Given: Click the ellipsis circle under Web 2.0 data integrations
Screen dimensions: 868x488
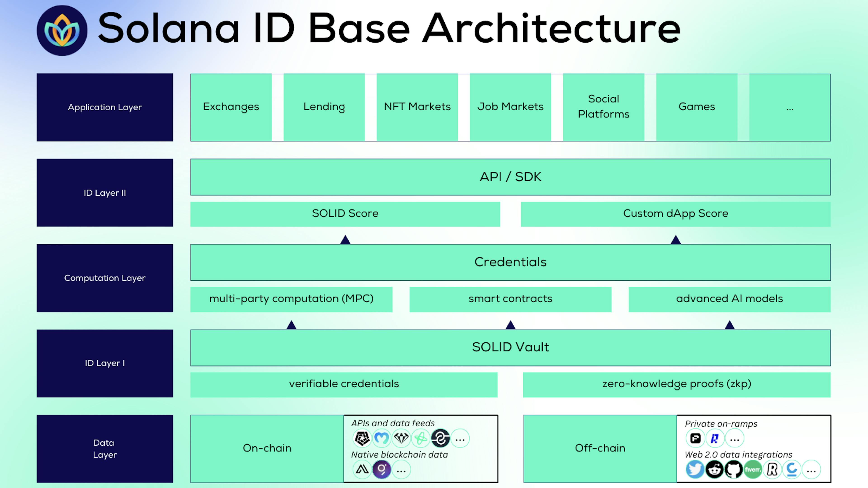Looking at the screenshot, I should tap(811, 469).
